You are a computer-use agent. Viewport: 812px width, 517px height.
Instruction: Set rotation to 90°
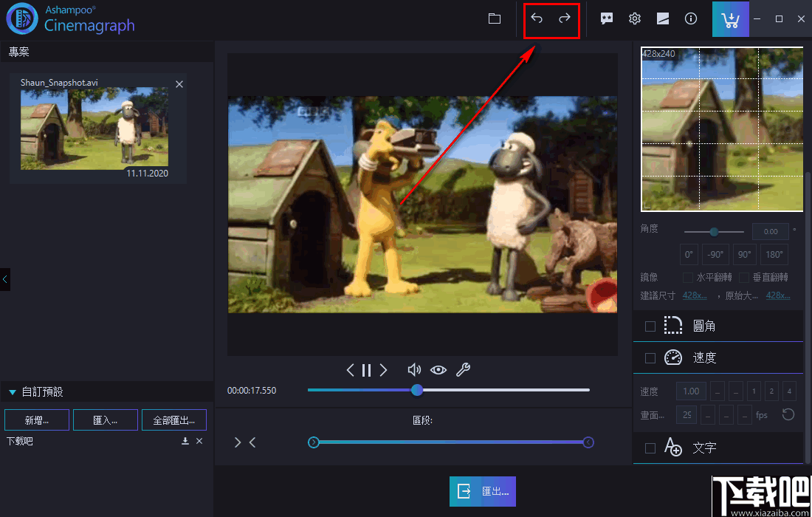pos(745,254)
